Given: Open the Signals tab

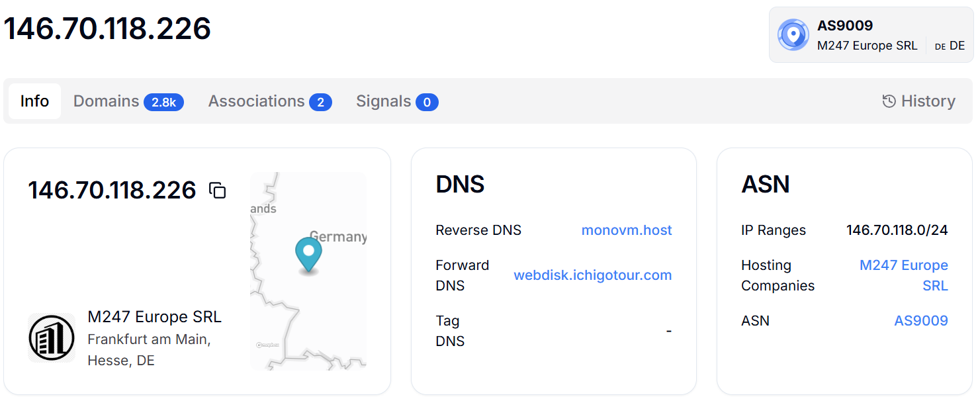Looking at the screenshot, I should [397, 101].
